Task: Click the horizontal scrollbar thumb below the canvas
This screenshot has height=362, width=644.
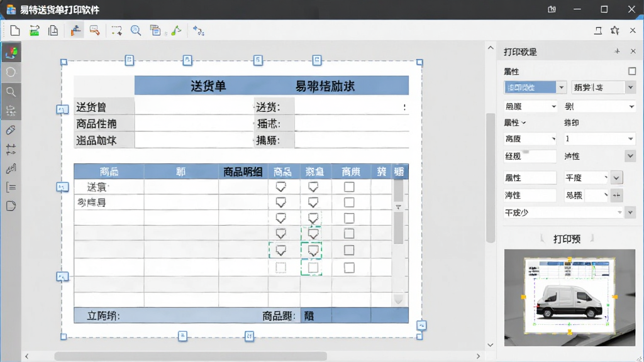Action: 191,356
